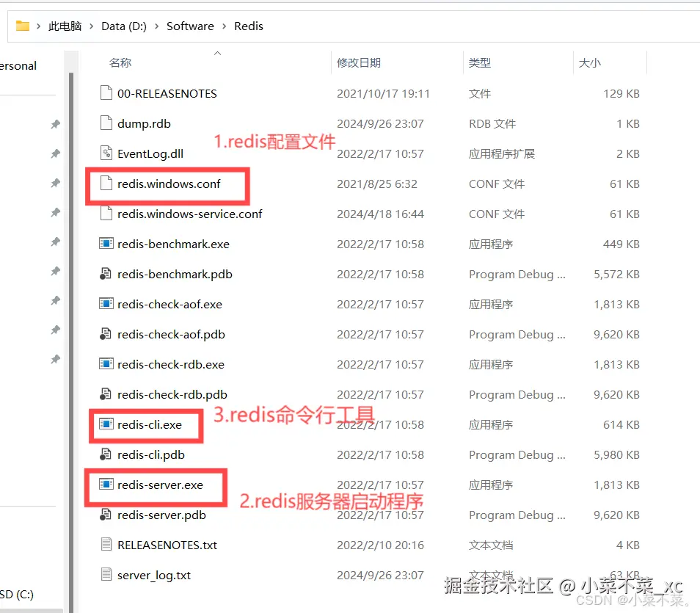This screenshot has height=613, width=700.
Task: Click the folder icon in address bar
Action: (22, 26)
